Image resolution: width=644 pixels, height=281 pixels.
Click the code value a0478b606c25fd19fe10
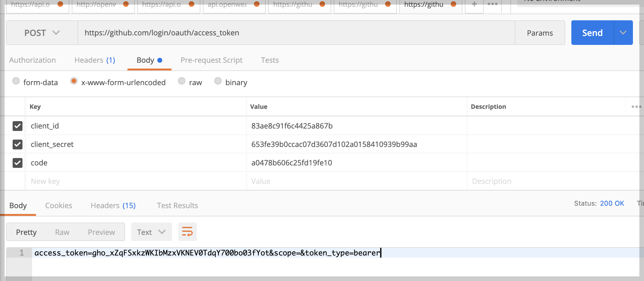click(x=292, y=163)
